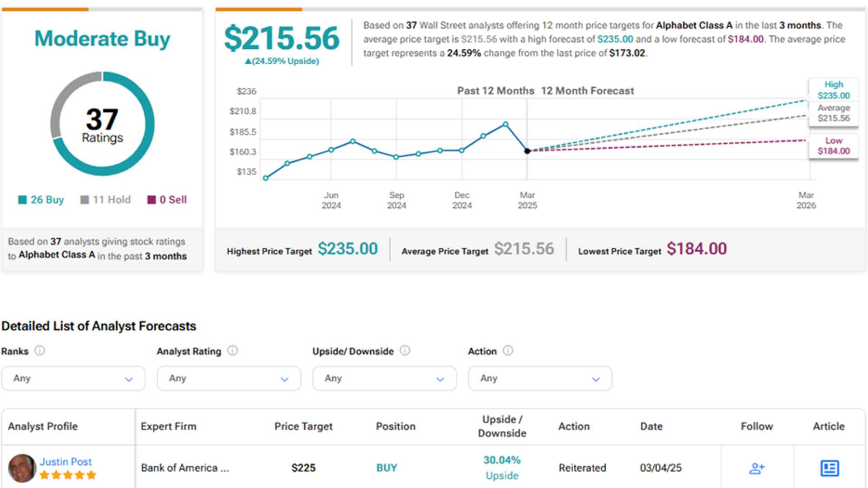
Task: Click the Price Target column header
Action: pos(303,427)
